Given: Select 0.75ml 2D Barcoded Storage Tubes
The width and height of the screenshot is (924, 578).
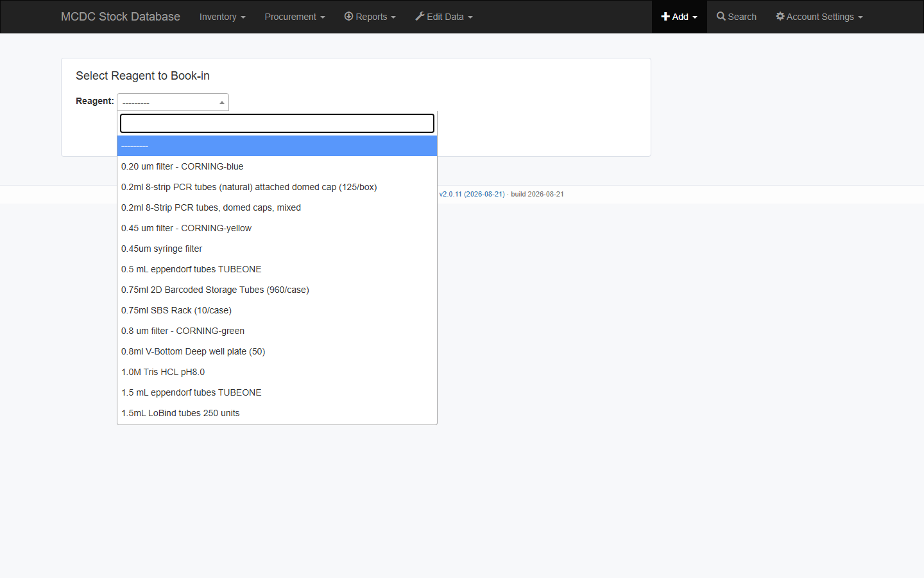Looking at the screenshot, I should [277, 290].
